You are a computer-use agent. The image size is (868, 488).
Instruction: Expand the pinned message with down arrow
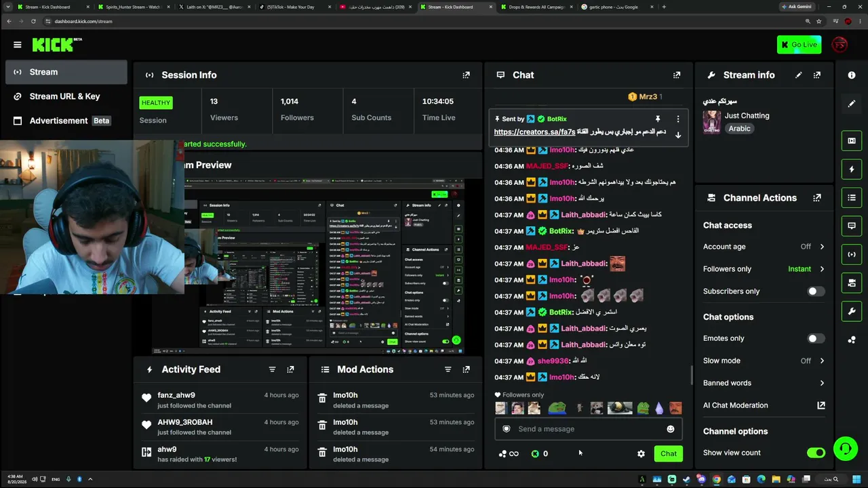point(677,135)
